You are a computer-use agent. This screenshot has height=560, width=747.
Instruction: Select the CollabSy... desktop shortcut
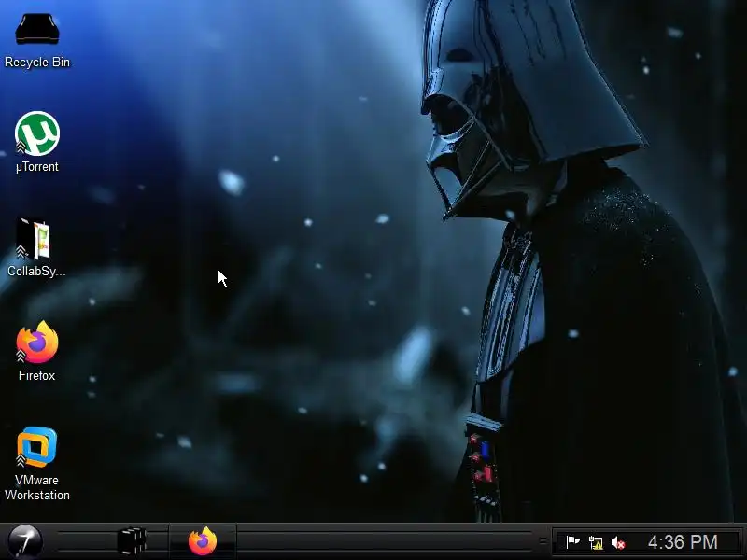coord(35,239)
